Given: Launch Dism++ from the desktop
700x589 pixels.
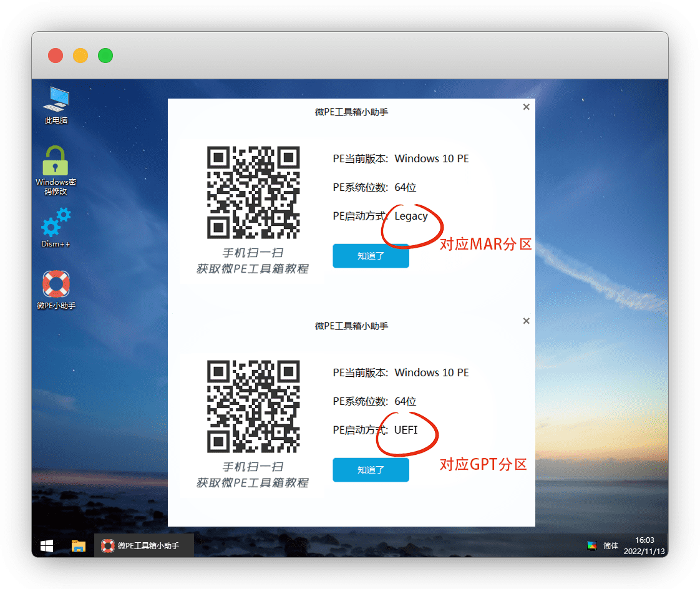Looking at the screenshot, I should tap(56, 223).
